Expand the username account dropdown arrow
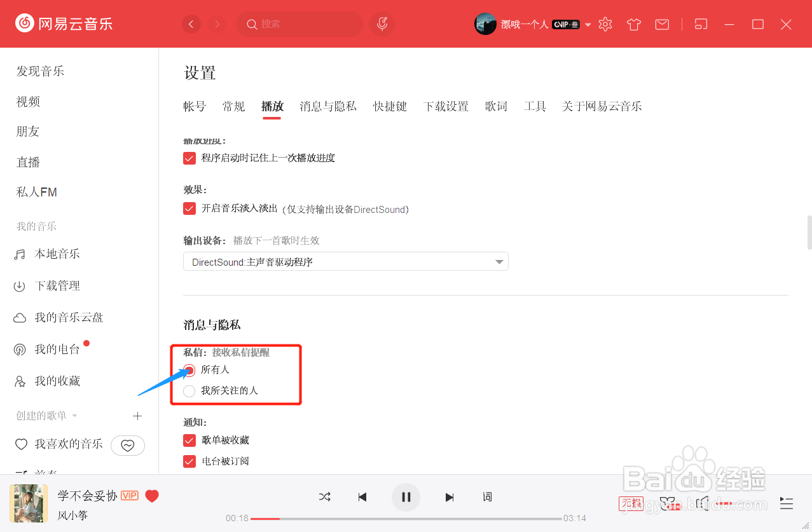This screenshot has width=812, height=532. pos(588,25)
